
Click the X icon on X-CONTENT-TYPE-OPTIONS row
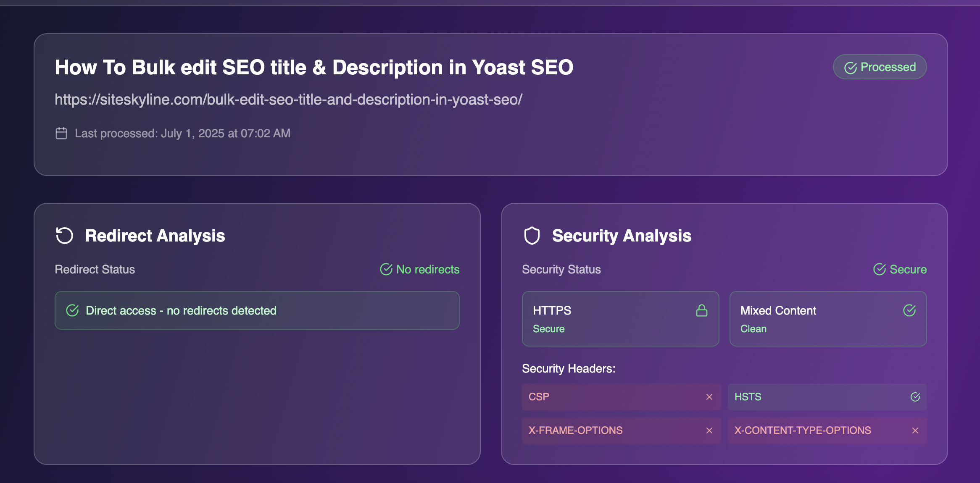point(915,430)
